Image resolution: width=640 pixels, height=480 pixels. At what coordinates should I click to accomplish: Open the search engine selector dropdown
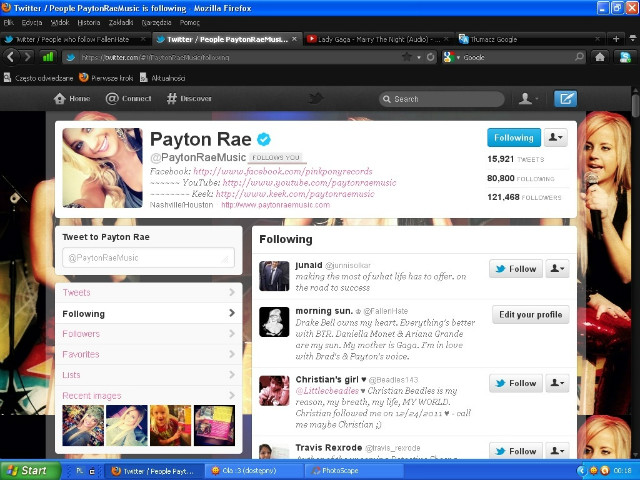point(452,57)
